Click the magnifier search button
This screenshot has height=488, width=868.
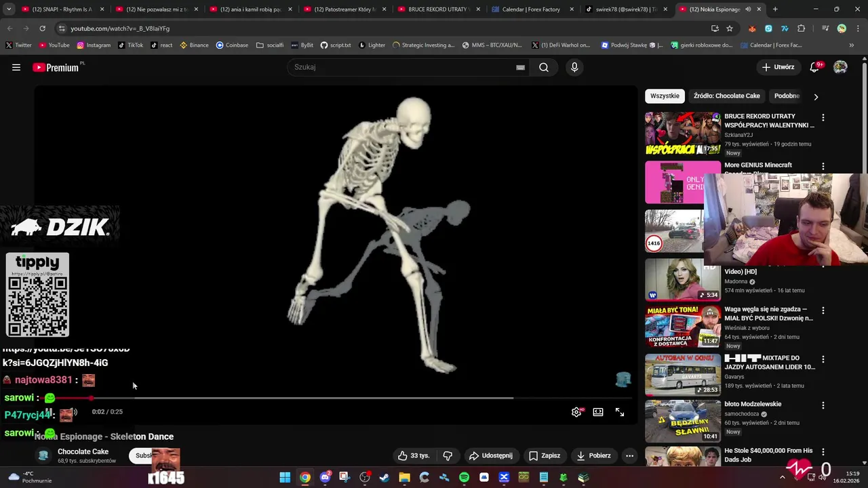pos(544,67)
